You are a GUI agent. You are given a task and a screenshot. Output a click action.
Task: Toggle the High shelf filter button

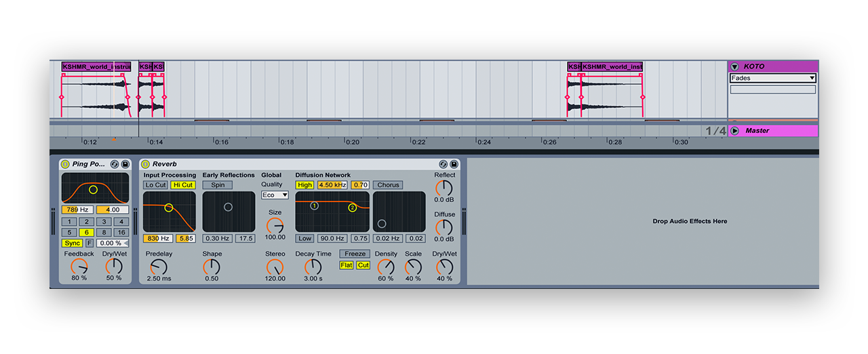click(305, 185)
